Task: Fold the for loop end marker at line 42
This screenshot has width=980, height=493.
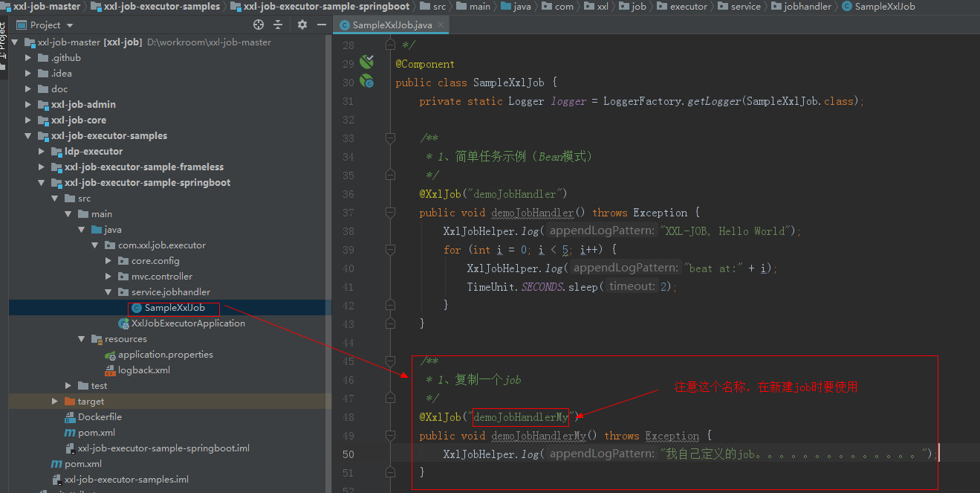Action: pyautogui.click(x=389, y=305)
